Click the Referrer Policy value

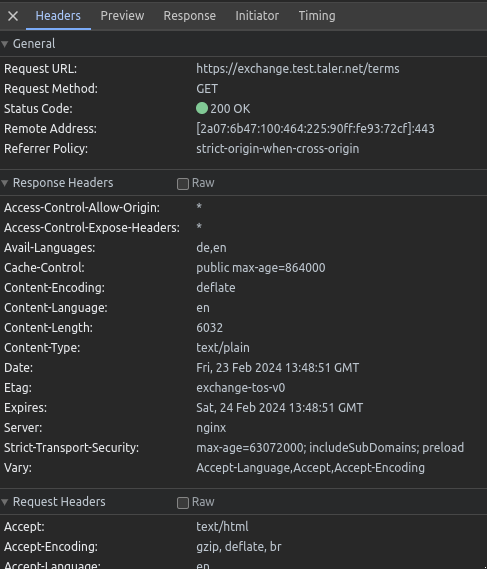(278, 149)
